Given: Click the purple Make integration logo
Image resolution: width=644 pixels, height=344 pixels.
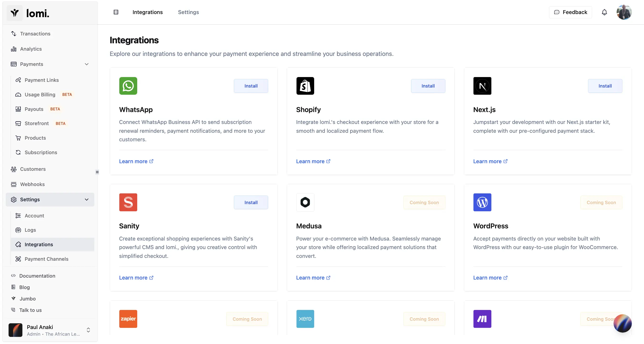Looking at the screenshot, I should (482, 319).
